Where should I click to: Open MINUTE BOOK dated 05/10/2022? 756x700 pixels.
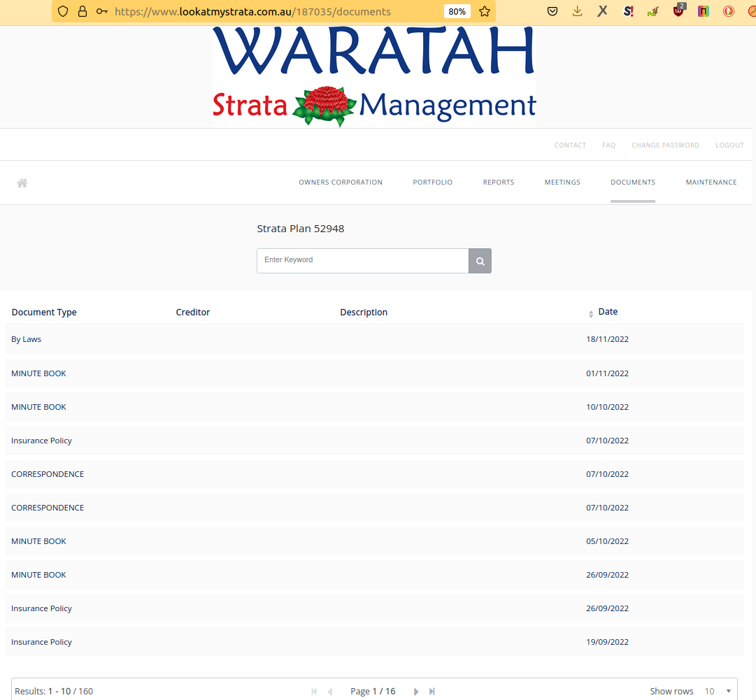pos(374,541)
